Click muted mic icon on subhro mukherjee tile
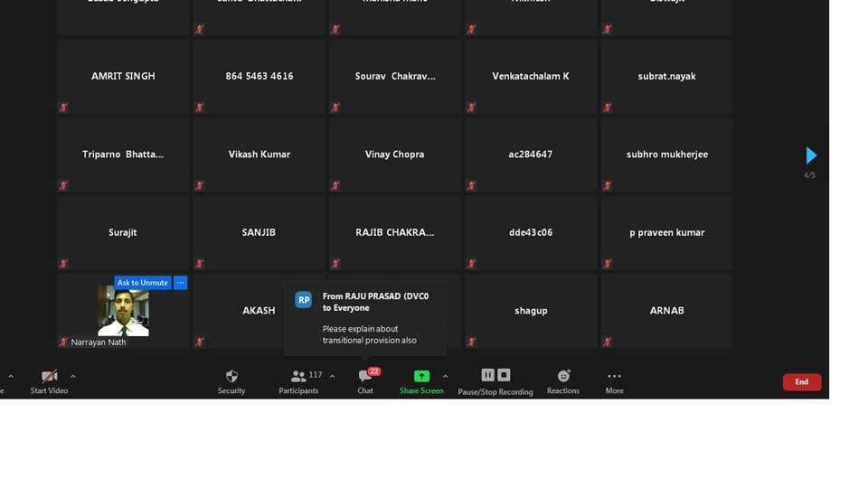This screenshot has height=488, width=868. [x=608, y=185]
